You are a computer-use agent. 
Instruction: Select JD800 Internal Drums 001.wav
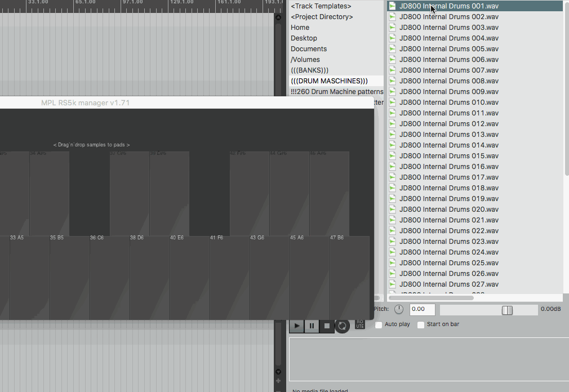pyautogui.click(x=475, y=6)
